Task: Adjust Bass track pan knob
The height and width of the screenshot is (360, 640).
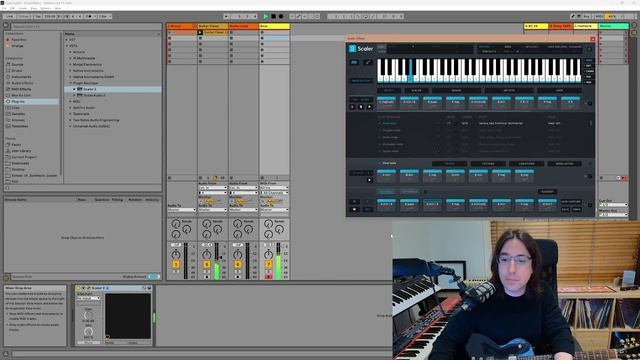Action: [x=268, y=254]
